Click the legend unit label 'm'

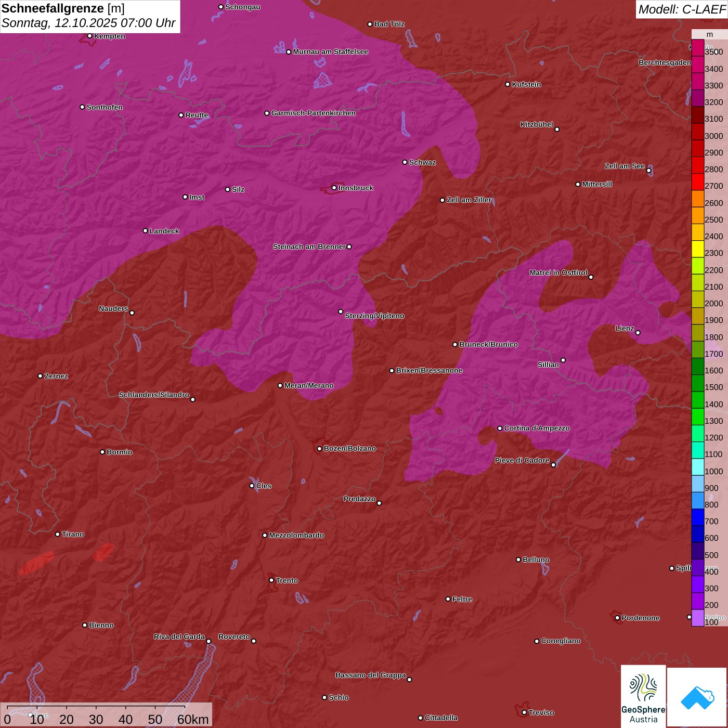click(x=709, y=34)
